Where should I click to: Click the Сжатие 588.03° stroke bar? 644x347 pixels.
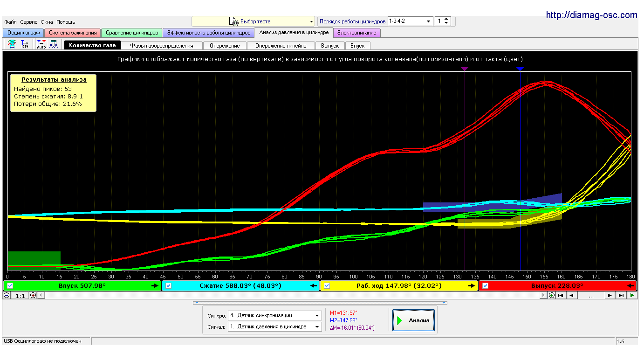(241, 286)
